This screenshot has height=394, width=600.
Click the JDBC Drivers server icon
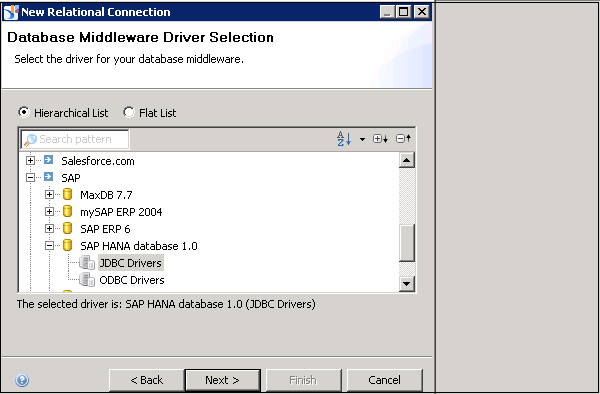87,262
